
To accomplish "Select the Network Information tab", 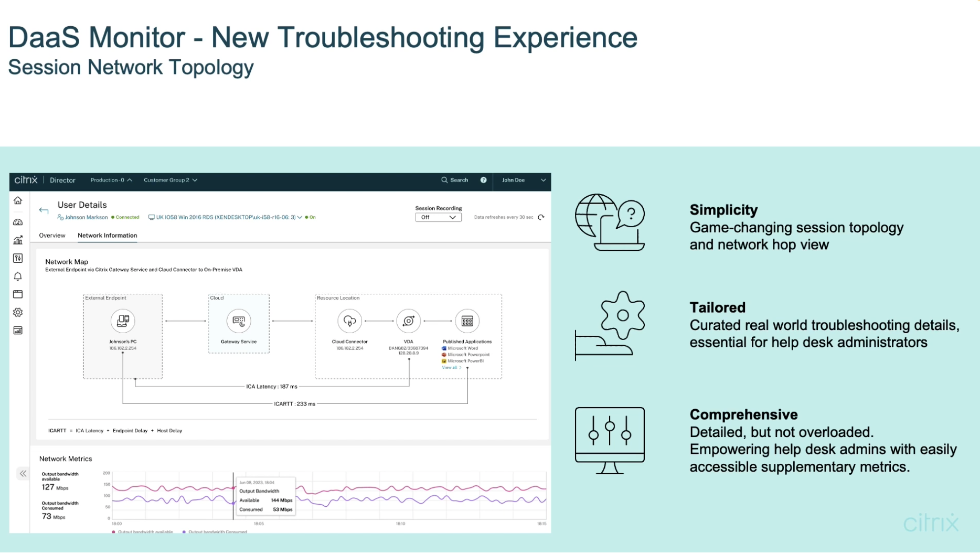I will point(107,236).
